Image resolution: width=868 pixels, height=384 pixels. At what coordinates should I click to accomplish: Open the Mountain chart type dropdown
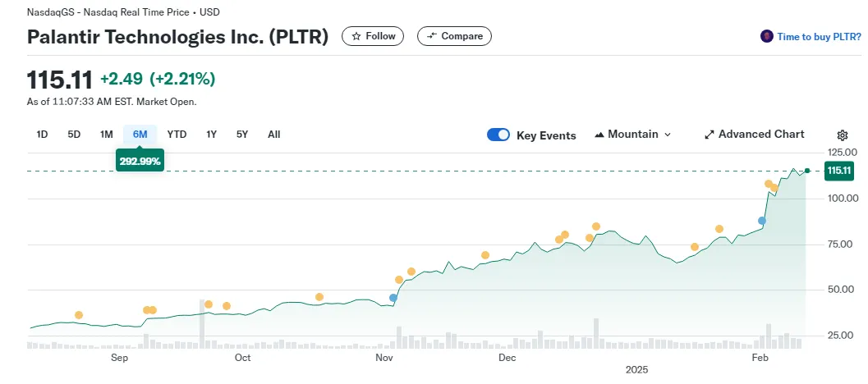633,135
